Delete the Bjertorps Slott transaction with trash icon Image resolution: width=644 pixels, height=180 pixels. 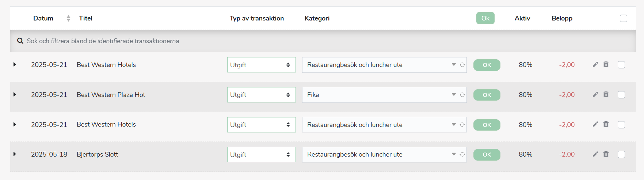click(606, 154)
